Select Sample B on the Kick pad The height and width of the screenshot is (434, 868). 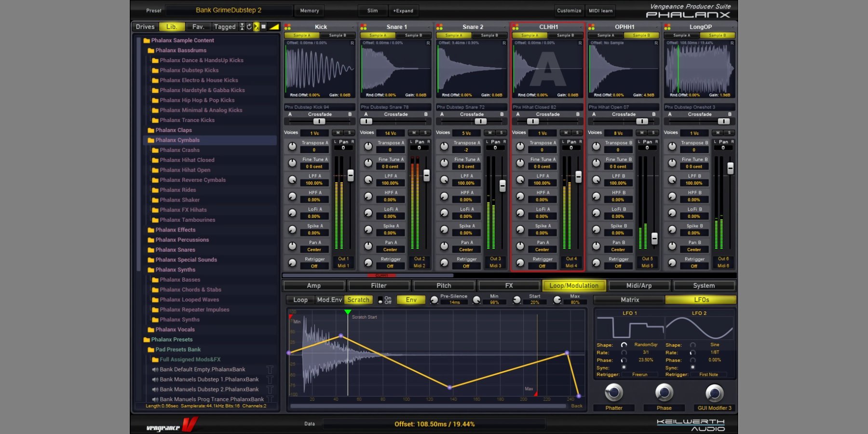point(337,35)
